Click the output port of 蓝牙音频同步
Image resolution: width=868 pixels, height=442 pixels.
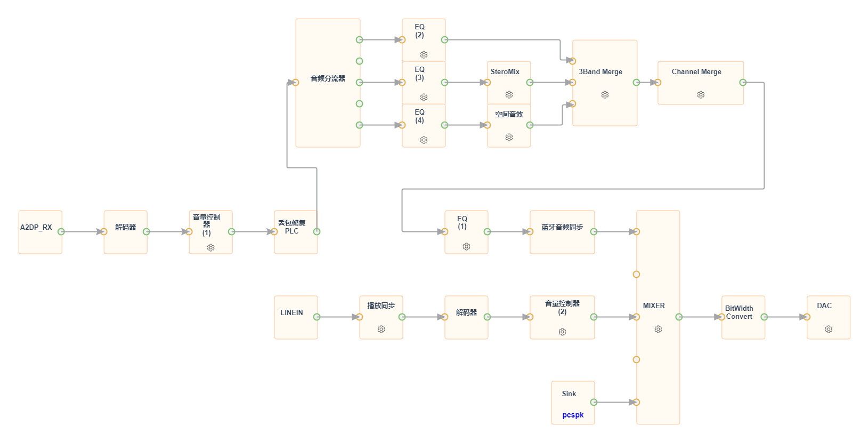click(x=594, y=231)
